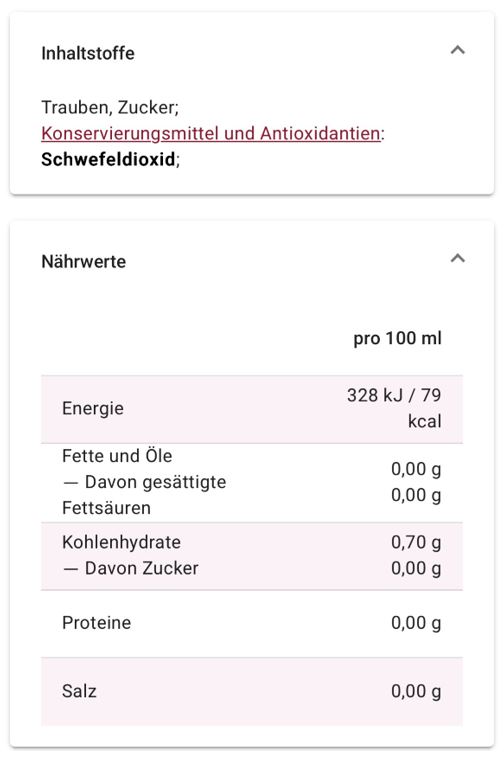Click the 328 kJ / 79 kcal value

pyautogui.click(x=394, y=408)
